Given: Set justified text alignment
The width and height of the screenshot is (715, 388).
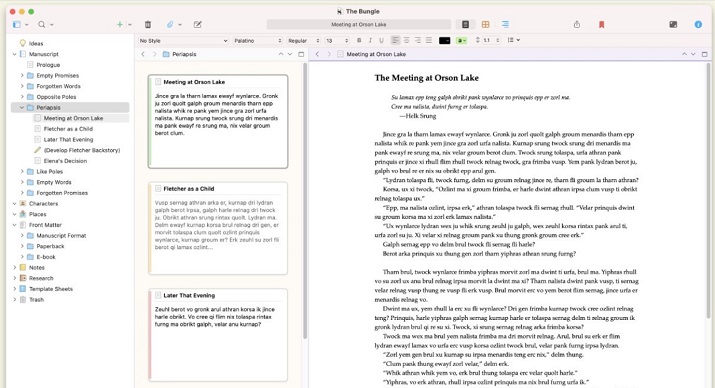Looking at the screenshot, I should [x=429, y=41].
